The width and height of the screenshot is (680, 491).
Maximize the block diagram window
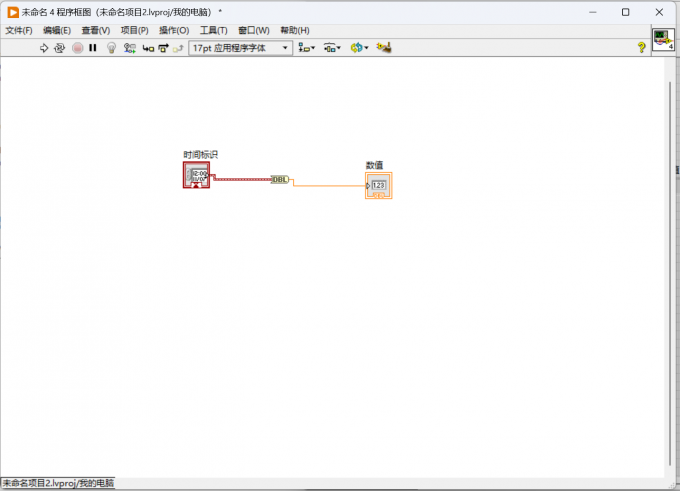(x=625, y=12)
